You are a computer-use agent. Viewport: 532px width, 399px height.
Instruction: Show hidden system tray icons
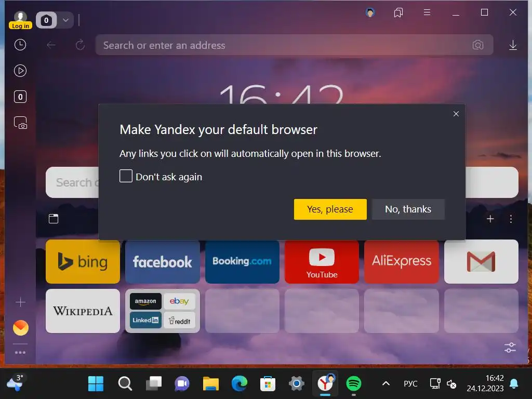(x=386, y=384)
